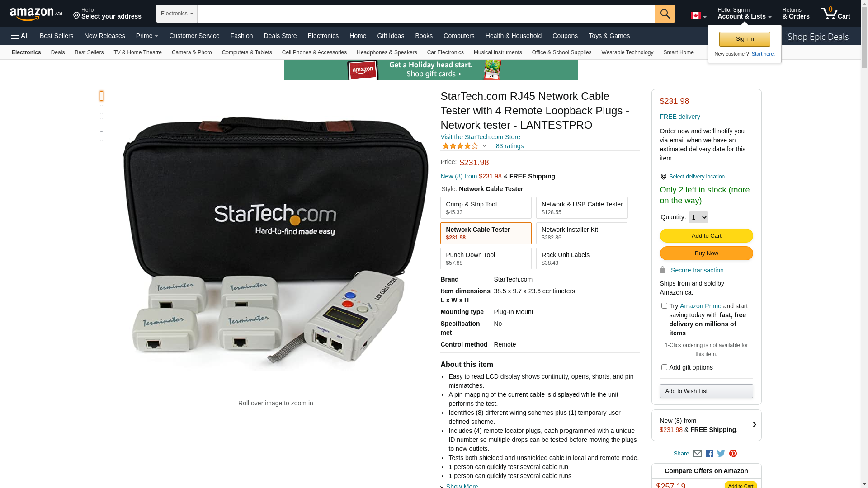Screen dimensions: 868x488
Task: Click the Add to Cart button
Action: click(x=706, y=235)
